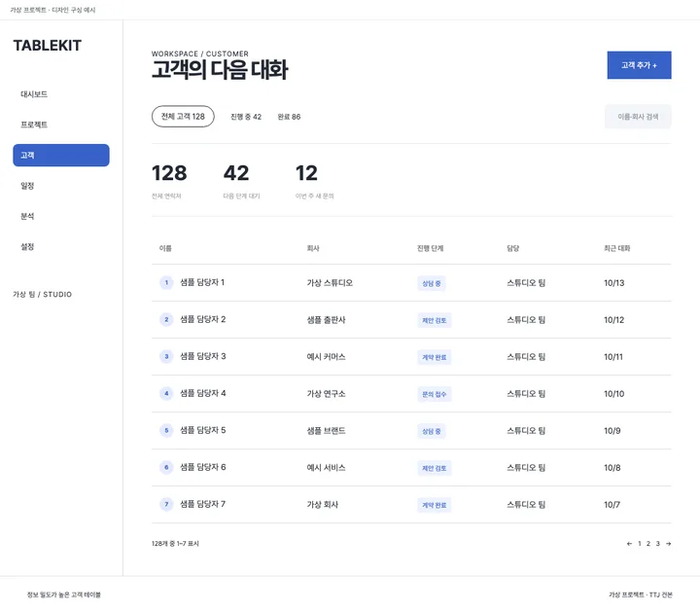The height and width of the screenshot is (612, 700).
Task: Focus the 이름·회사 검색 search field
Action: coord(638,117)
